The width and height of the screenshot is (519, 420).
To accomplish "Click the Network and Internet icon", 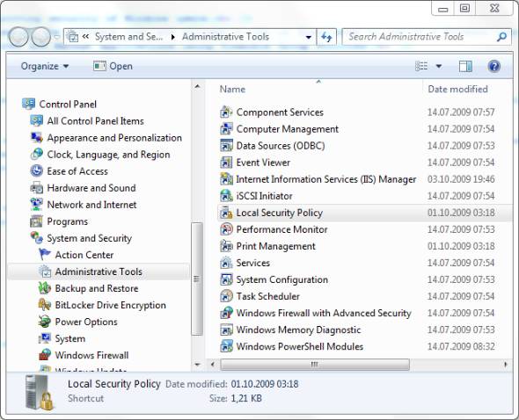I will pyautogui.click(x=36, y=205).
